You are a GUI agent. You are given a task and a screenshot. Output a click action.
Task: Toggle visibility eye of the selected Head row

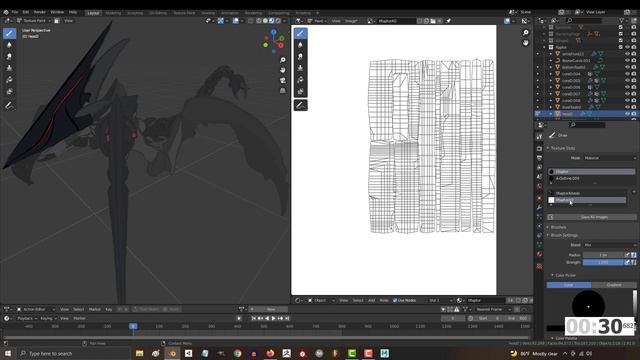[627, 114]
